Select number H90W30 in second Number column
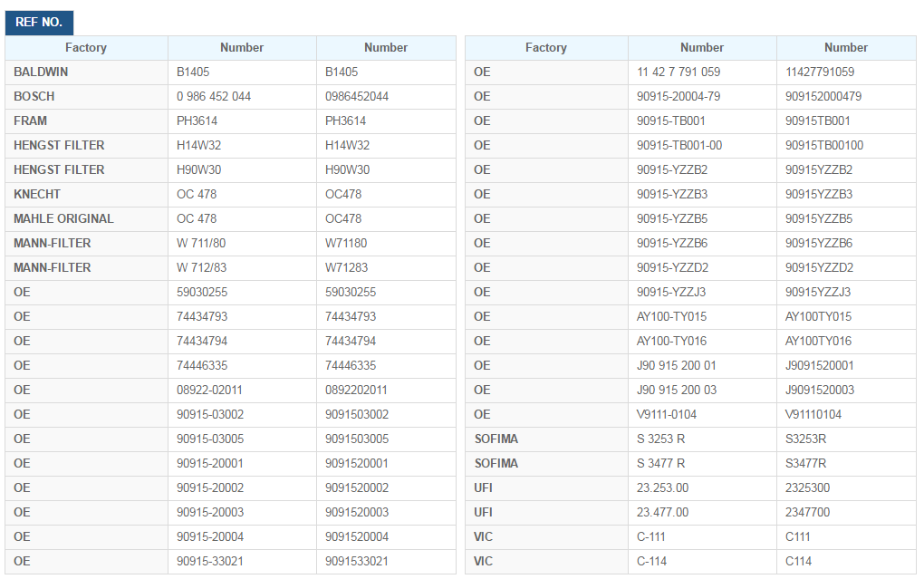This screenshot has height=579, width=924. click(347, 169)
